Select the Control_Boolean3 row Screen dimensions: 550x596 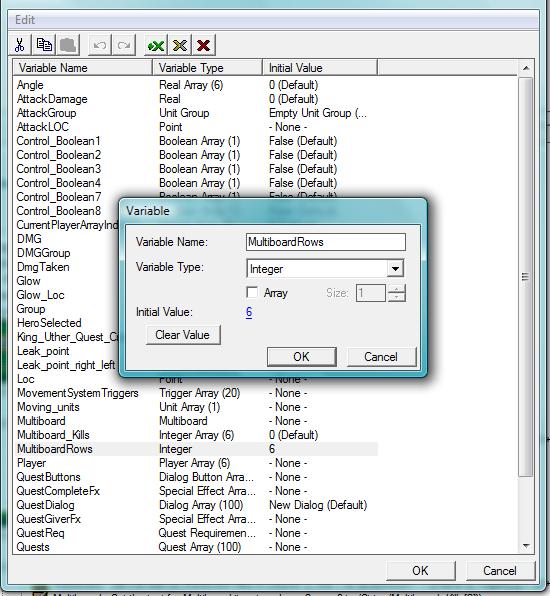pyautogui.click(x=196, y=169)
